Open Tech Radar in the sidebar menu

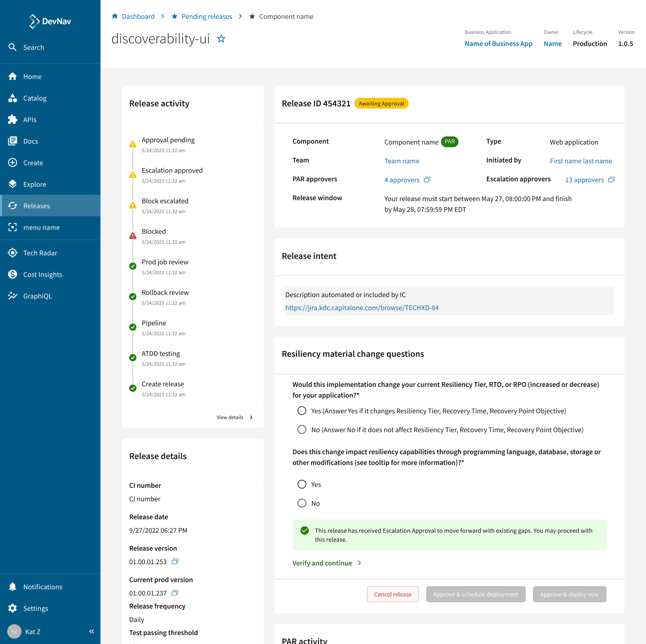pyautogui.click(x=50, y=253)
